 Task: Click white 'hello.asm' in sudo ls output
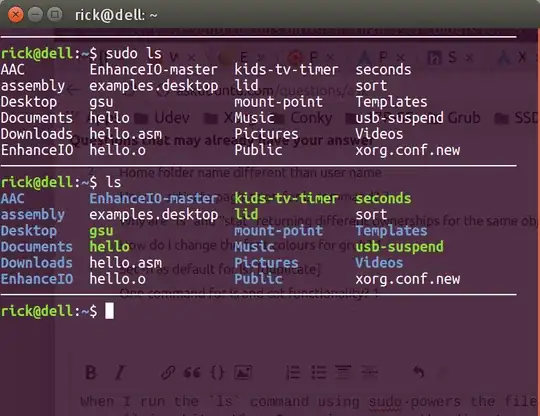pos(125,134)
